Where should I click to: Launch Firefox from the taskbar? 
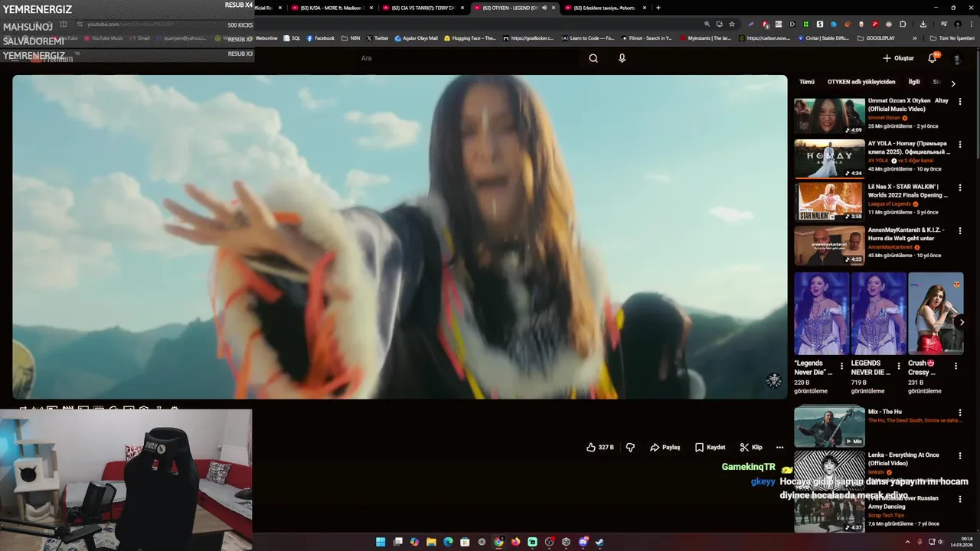pos(515,542)
